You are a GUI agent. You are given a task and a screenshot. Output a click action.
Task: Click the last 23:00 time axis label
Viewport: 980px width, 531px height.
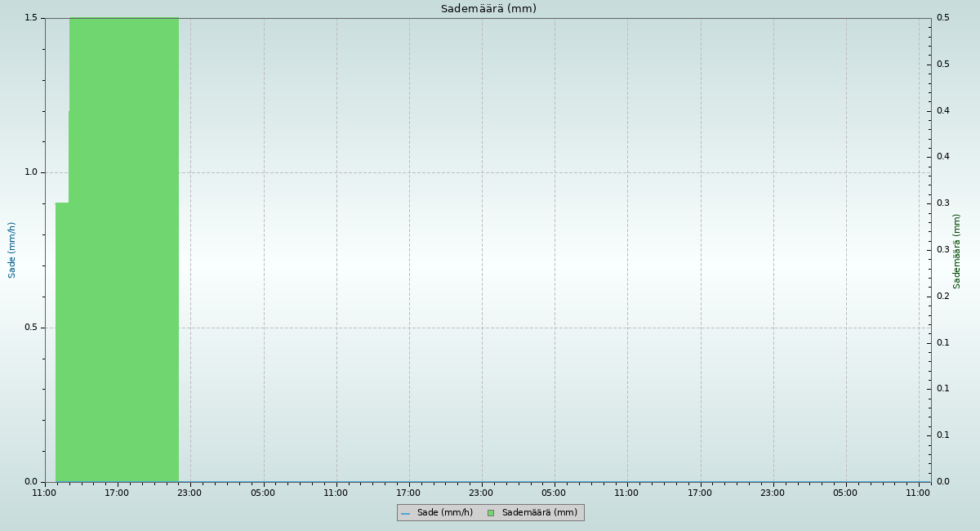pyautogui.click(x=773, y=493)
